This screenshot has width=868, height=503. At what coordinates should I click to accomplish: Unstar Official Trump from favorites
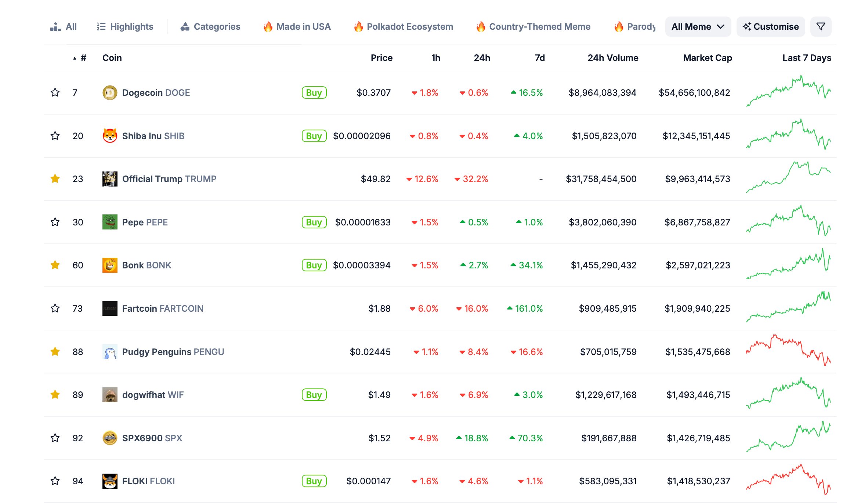click(55, 179)
